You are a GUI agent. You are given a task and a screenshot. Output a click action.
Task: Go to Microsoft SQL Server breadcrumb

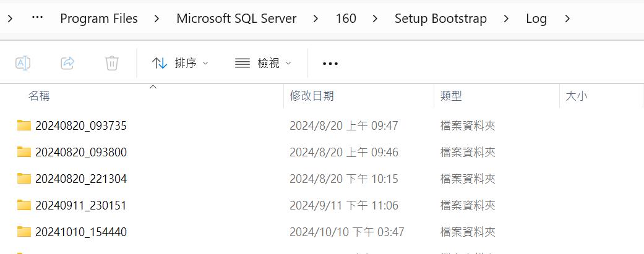236,19
